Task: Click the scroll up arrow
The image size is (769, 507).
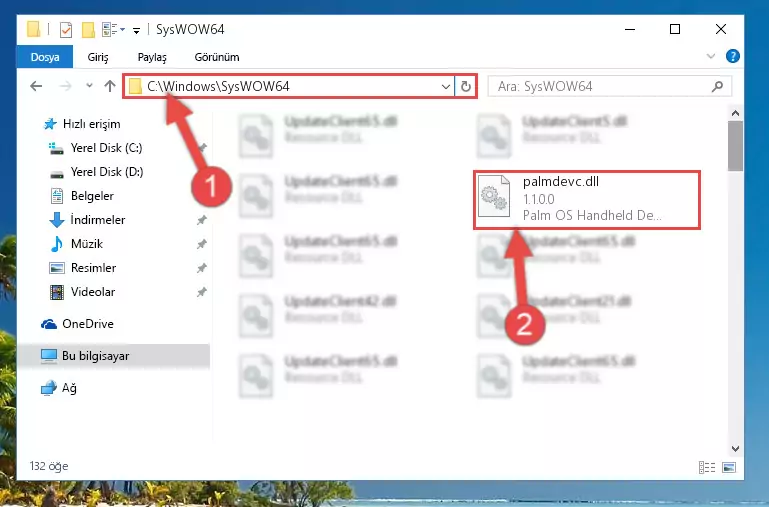Action: 735,113
